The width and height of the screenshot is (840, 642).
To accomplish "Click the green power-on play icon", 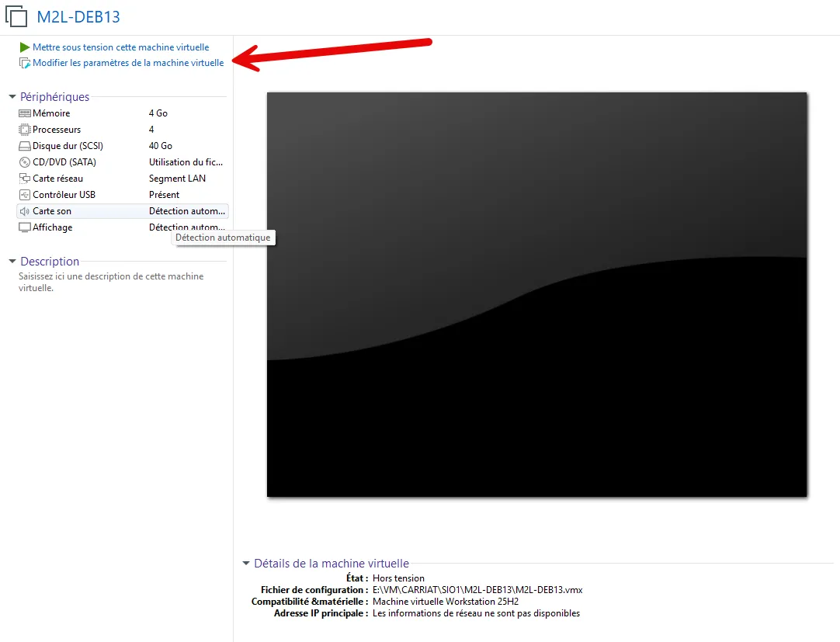I will click(25, 47).
